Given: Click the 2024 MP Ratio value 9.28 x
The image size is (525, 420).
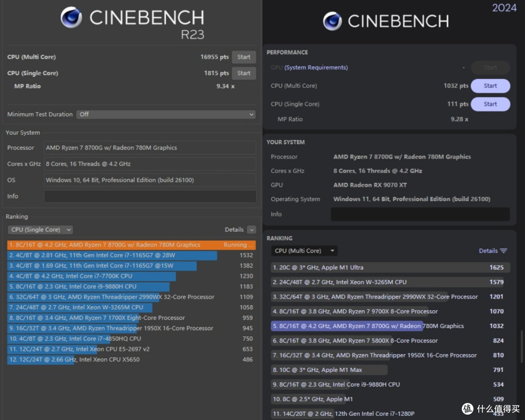Looking at the screenshot, I should click(x=459, y=119).
